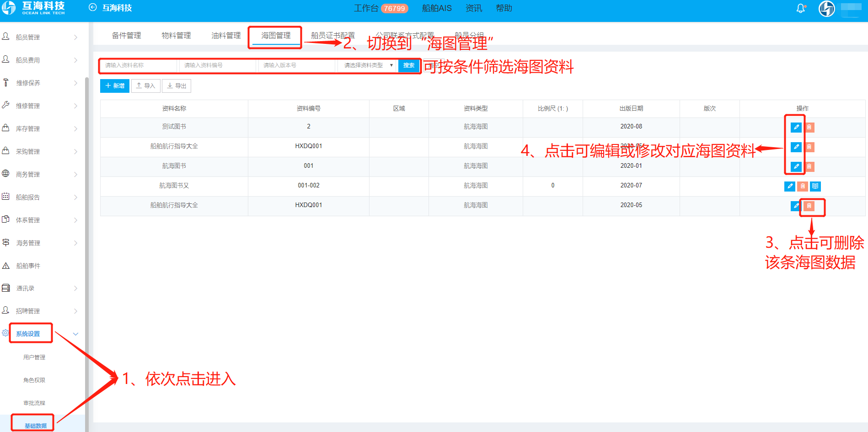Click the 出版日期 column header

click(x=631, y=108)
